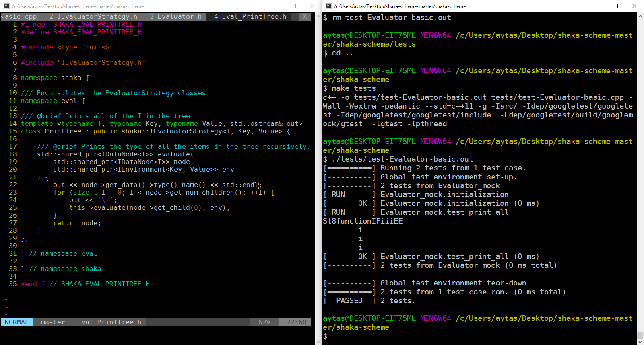Click 'namespace shaka {' on line 8

(55, 78)
